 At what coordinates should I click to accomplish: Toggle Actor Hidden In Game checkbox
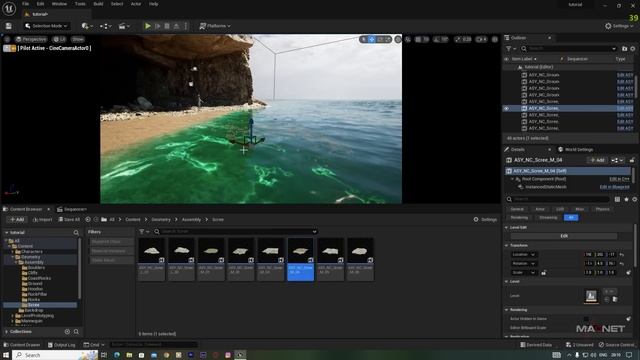click(x=586, y=319)
